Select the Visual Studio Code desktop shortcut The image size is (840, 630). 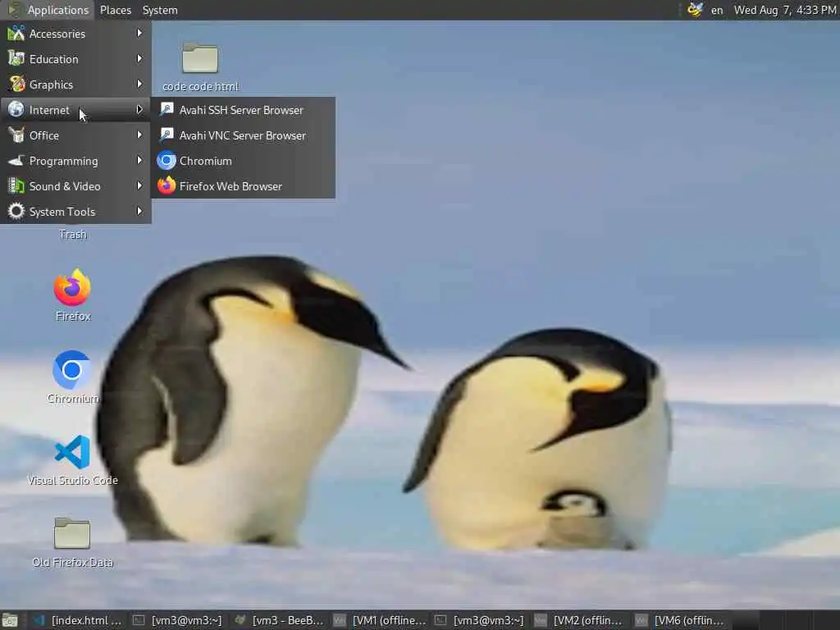click(x=72, y=459)
